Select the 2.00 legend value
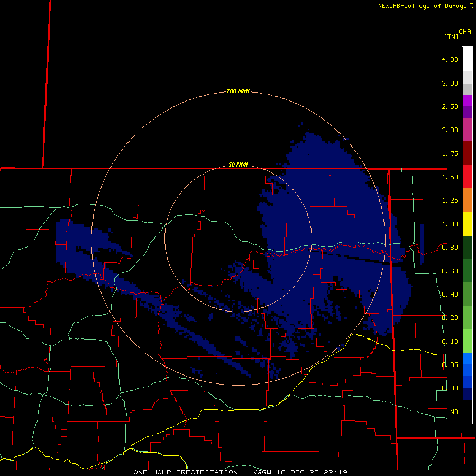The image size is (476, 476). pos(450,130)
